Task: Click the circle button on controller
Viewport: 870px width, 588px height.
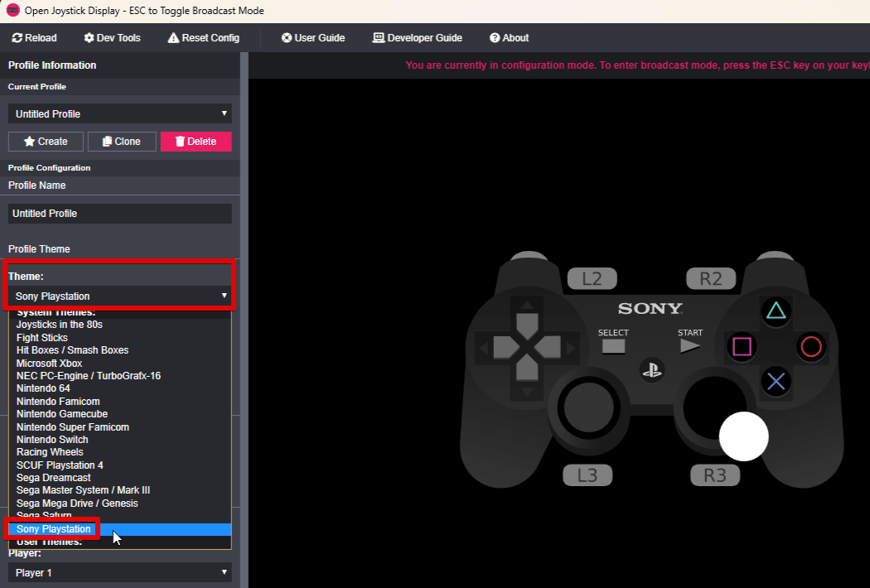Action: click(811, 347)
